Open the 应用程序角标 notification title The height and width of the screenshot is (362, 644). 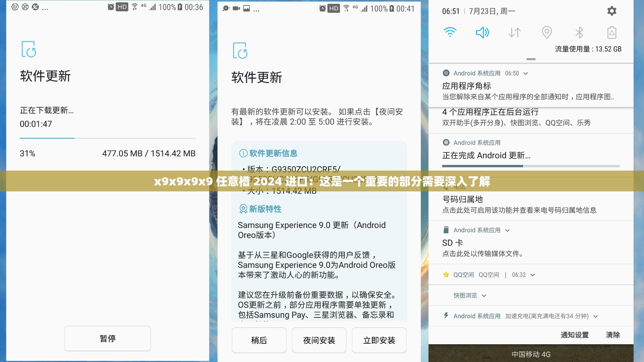466,86
